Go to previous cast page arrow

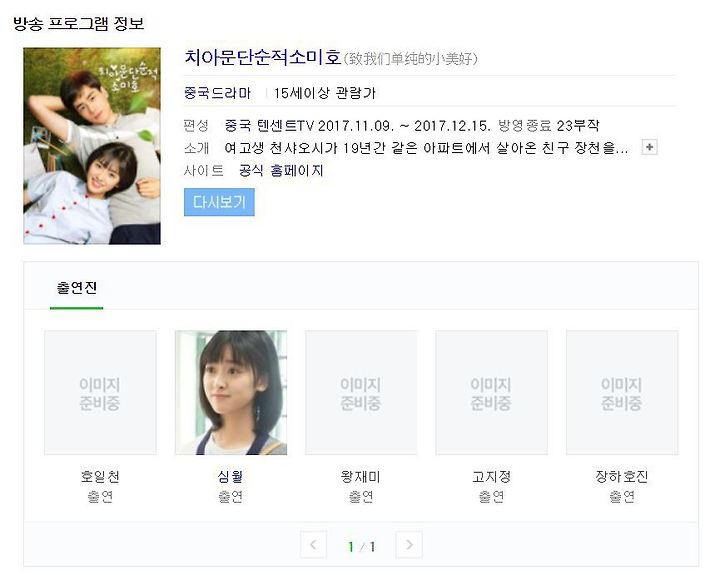[x=313, y=545]
